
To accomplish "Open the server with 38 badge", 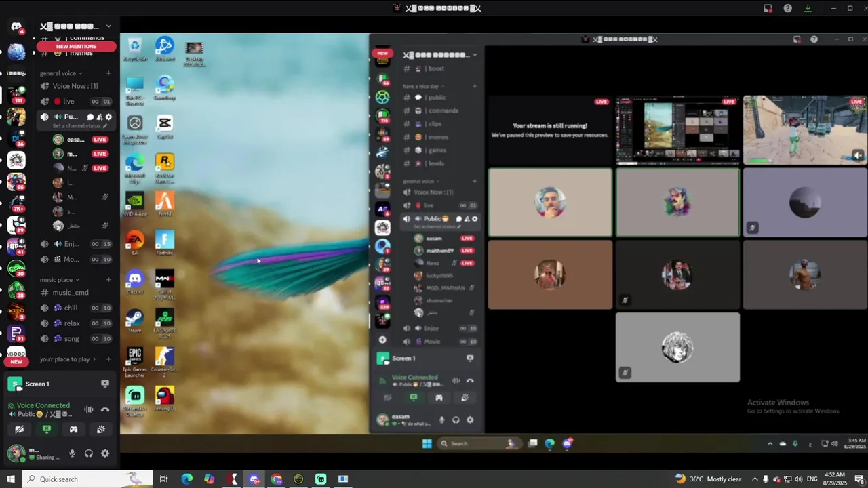I will point(16,290).
